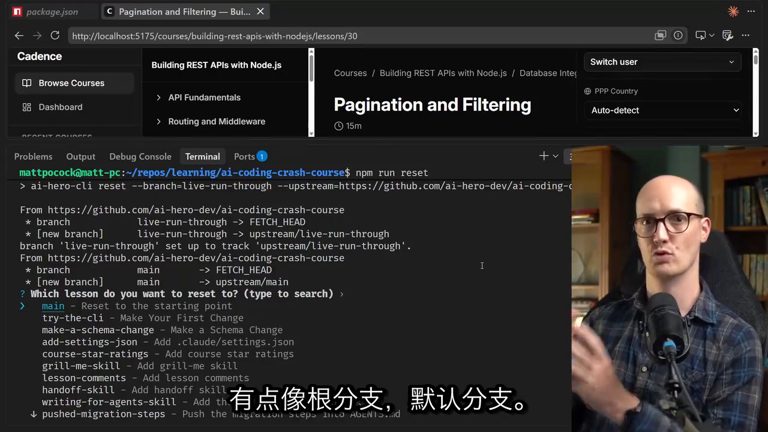Viewport: 768px width, 432px height.
Task: Close the Pagination and Filtering tab
Action: click(261, 11)
